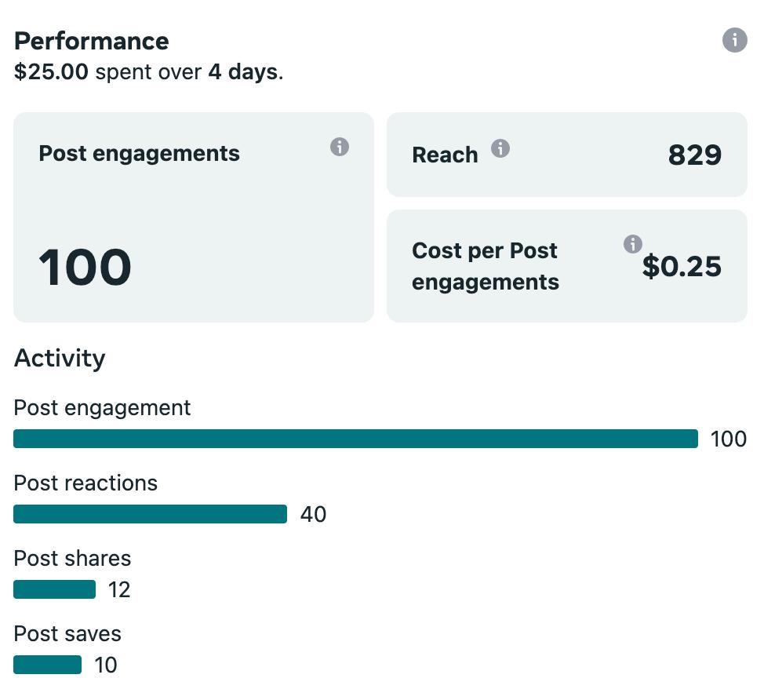Click the Cost per Post engagements info icon

click(x=632, y=244)
